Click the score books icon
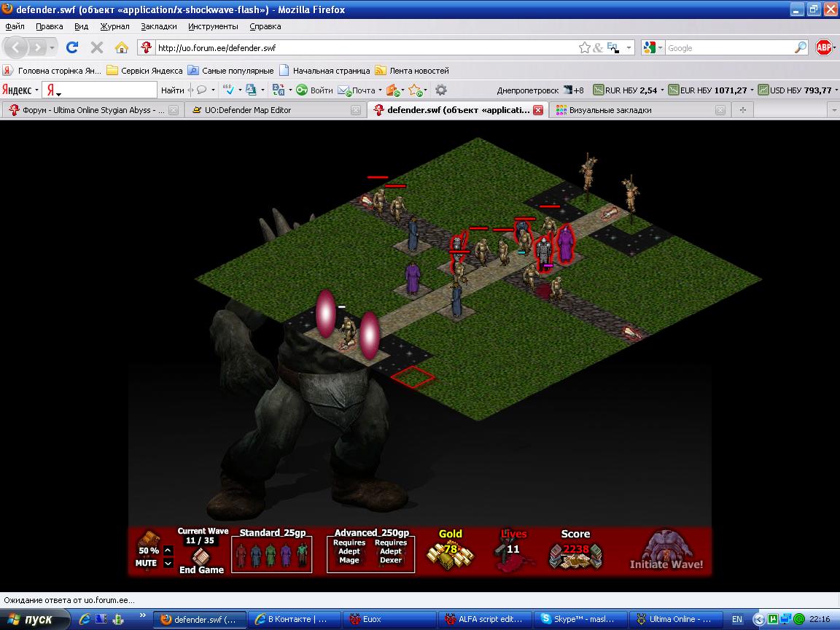 [576, 556]
